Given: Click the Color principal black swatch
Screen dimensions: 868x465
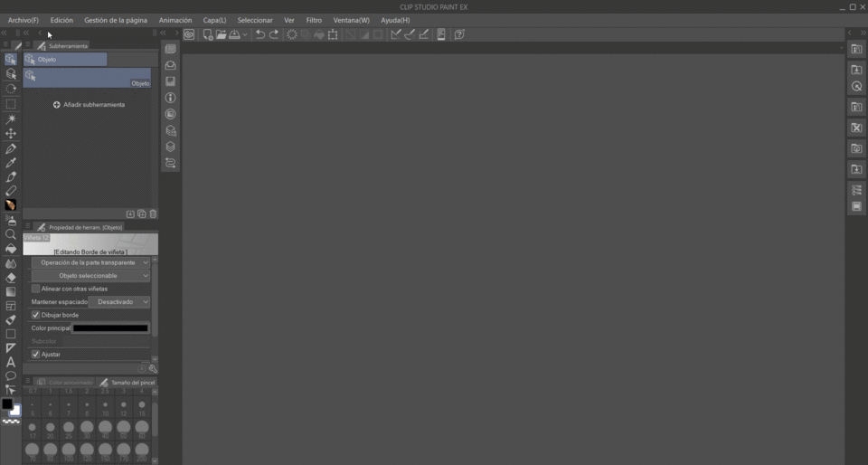Looking at the screenshot, I should 110,328.
